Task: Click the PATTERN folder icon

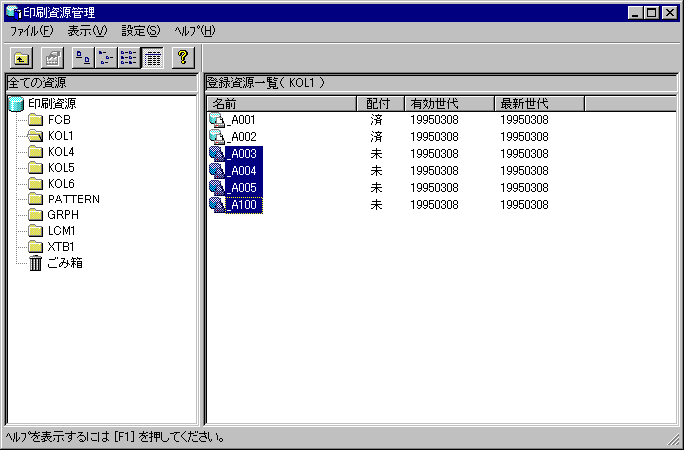Action: tap(35, 199)
